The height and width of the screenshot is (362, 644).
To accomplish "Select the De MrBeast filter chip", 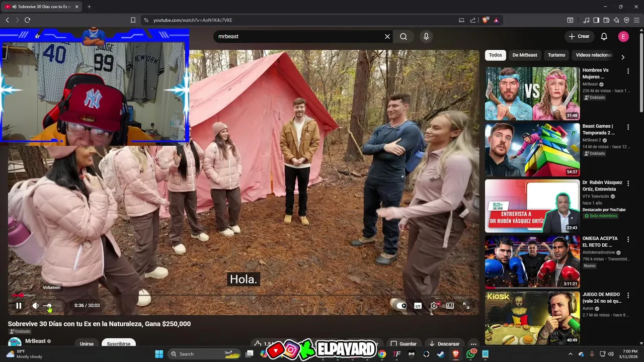I will click(x=525, y=55).
